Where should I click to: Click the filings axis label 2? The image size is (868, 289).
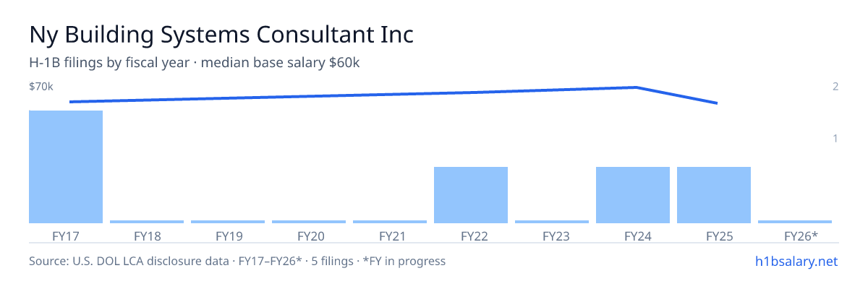[x=835, y=87]
